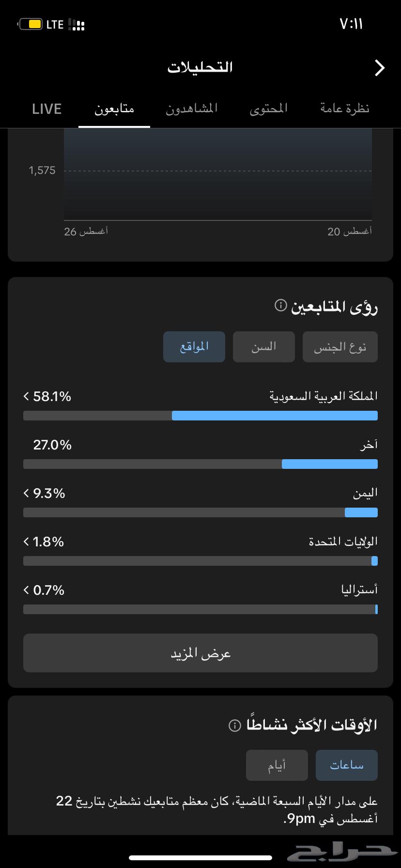Open the LIVE analytics tab
This screenshot has width=401, height=868.
(46, 108)
